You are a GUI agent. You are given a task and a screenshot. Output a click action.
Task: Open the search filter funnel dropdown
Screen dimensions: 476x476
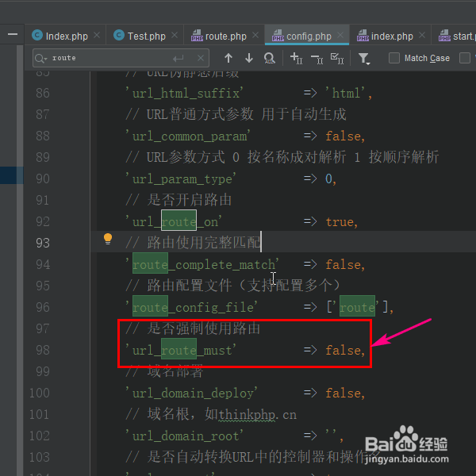point(364,58)
